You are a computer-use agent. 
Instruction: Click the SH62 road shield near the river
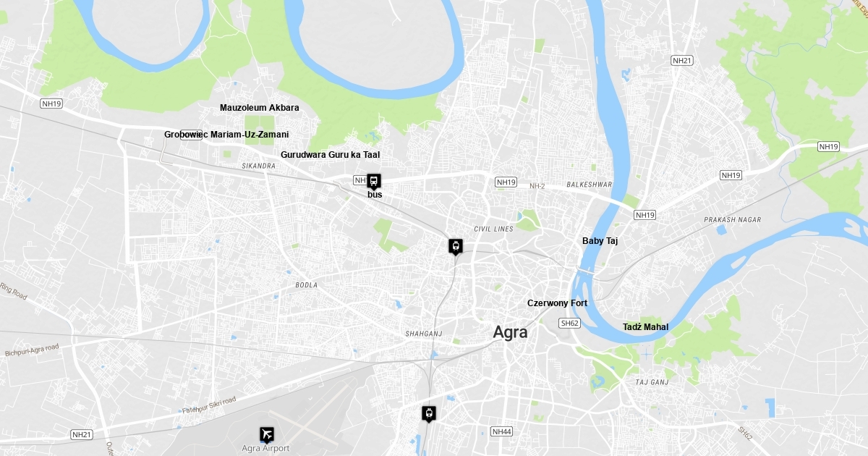[570, 324]
